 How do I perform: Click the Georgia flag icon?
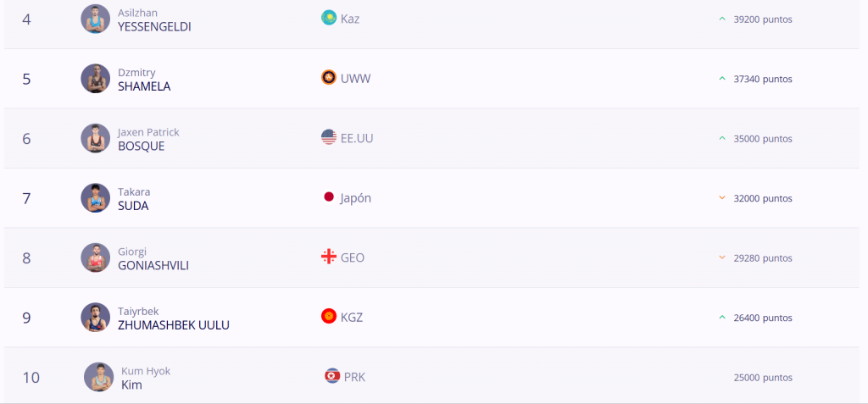click(x=329, y=257)
